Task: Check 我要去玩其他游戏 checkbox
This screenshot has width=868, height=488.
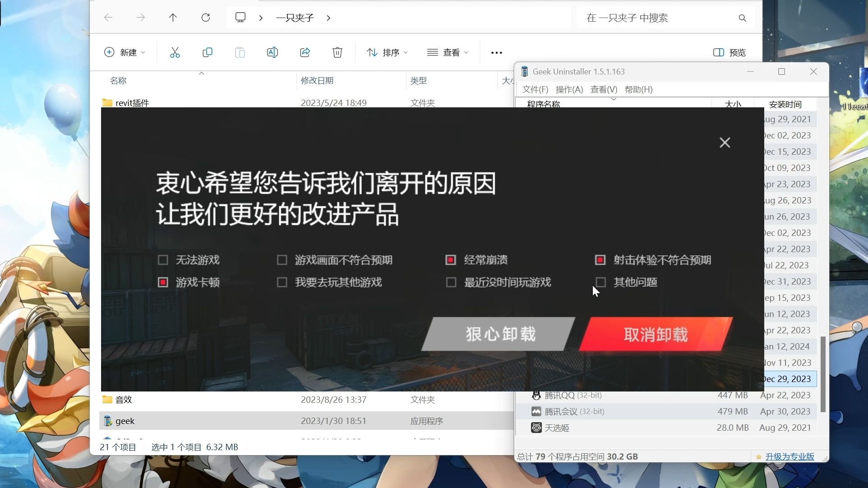Action: [282, 282]
